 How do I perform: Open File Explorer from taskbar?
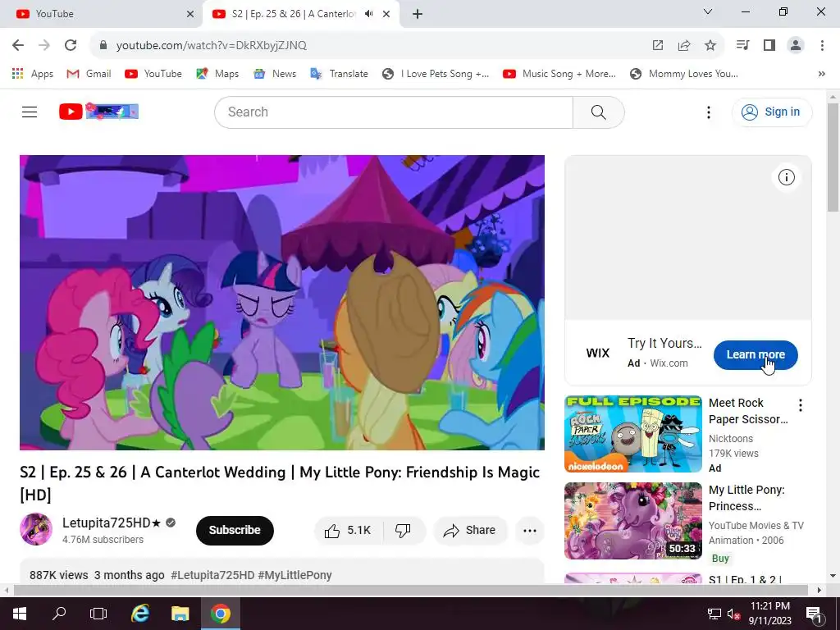[x=180, y=614]
